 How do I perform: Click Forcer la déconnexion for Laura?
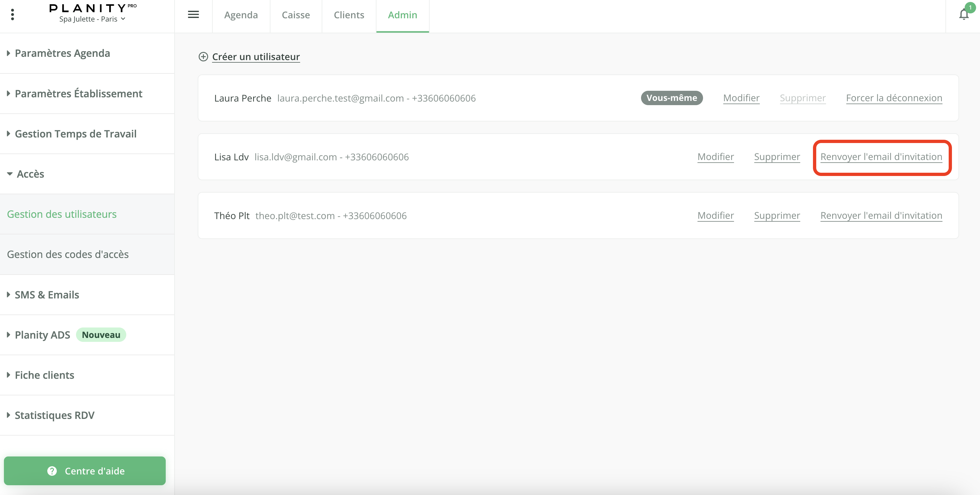point(894,98)
